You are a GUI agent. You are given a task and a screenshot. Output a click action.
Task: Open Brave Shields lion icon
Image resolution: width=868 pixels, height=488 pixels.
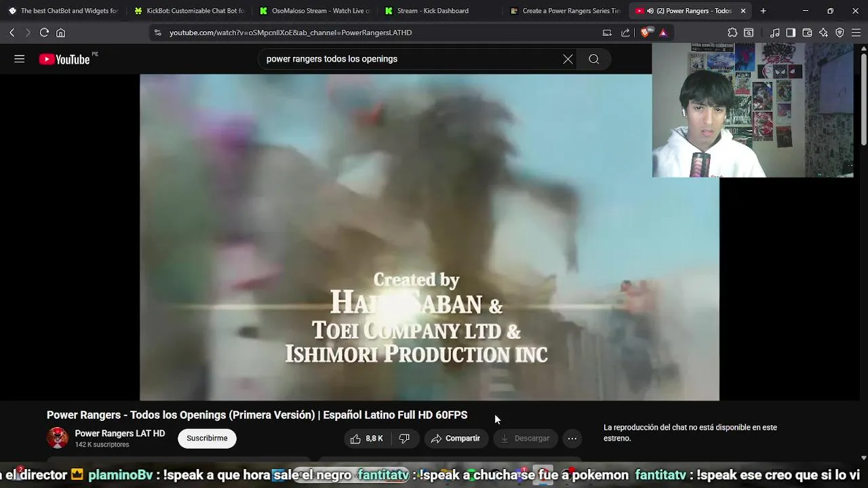[646, 33]
